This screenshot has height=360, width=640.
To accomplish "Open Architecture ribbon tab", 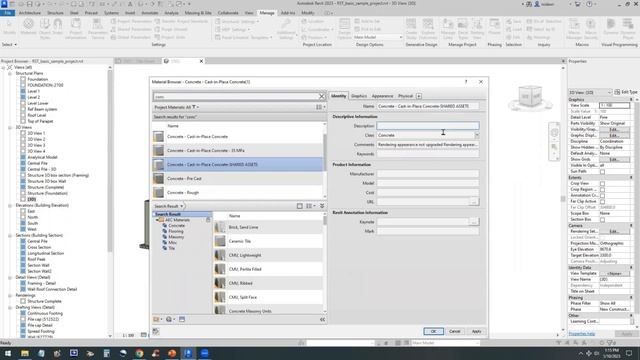I will coord(30,13).
